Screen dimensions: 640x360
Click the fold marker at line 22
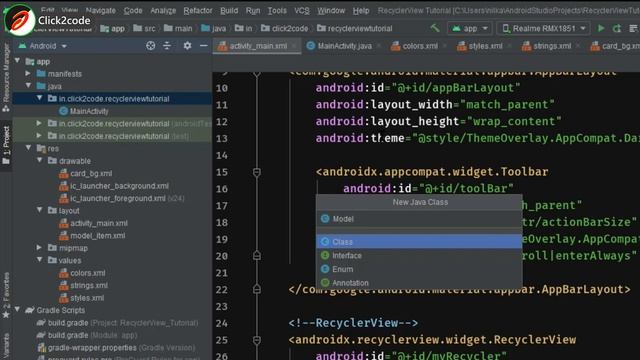coord(257,289)
